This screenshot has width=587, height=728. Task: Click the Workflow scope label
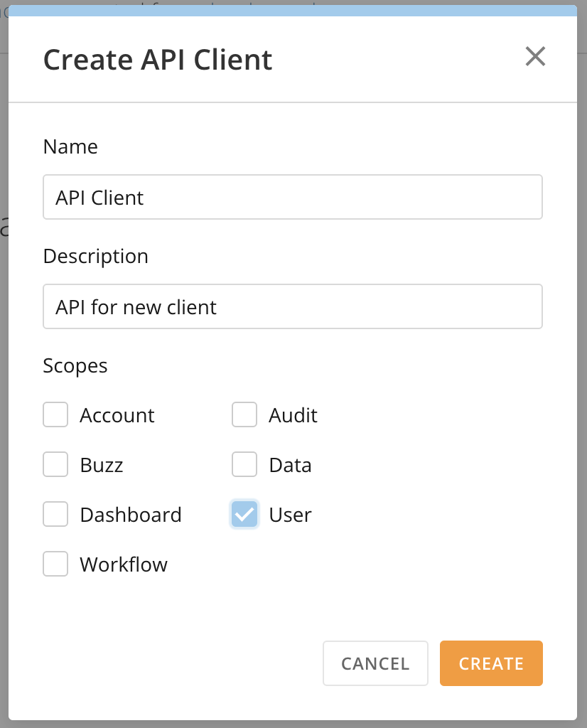tap(124, 564)
